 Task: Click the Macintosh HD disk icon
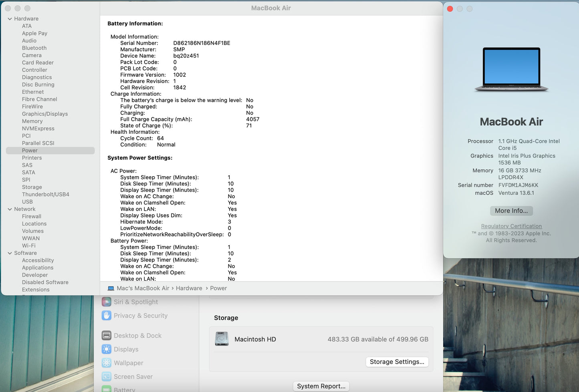222,339
